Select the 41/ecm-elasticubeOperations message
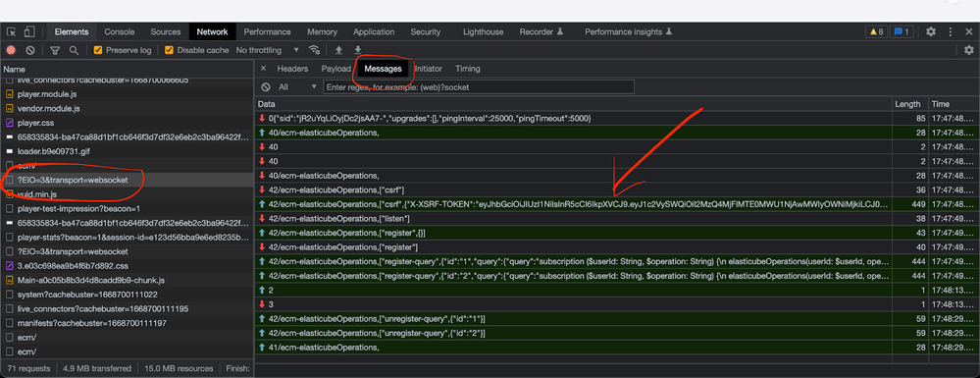This screenshot has height=378, width=980. 617,348
